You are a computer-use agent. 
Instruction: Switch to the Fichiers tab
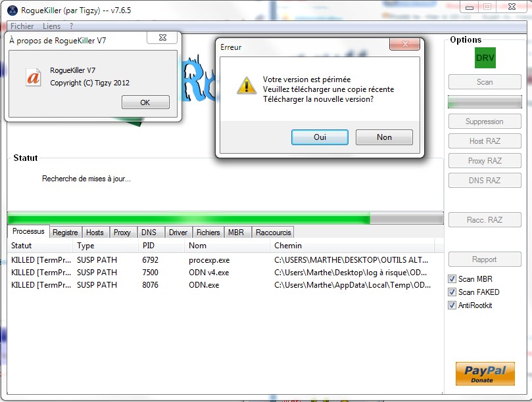click(x=208, y=233)
